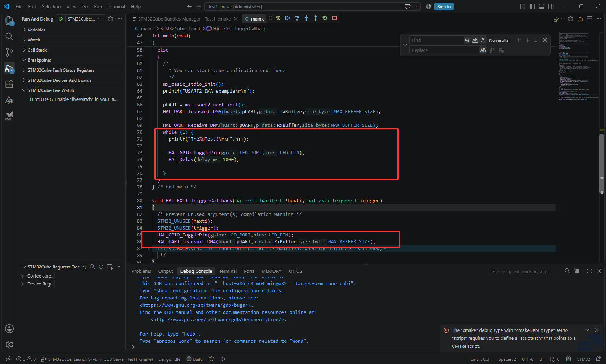Toggle Match Case in Find widget
Image resolution: width=606 pixels, height=364 pixels.
pos(467,40)
